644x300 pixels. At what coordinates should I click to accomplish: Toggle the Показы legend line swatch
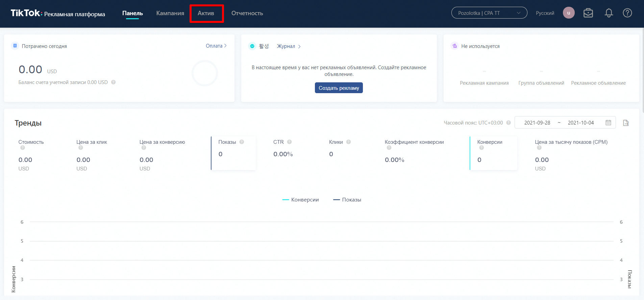click(x=337, y=200)
